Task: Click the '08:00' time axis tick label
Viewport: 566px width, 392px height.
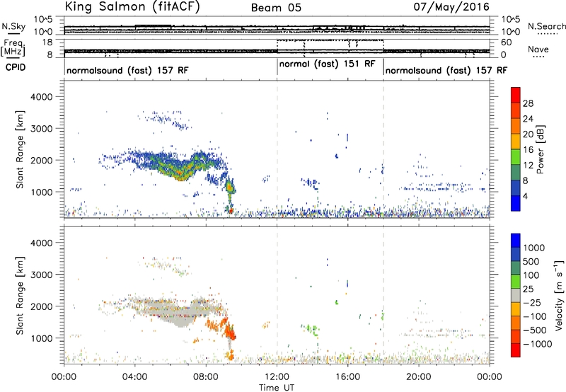Action: pos(206,377)
